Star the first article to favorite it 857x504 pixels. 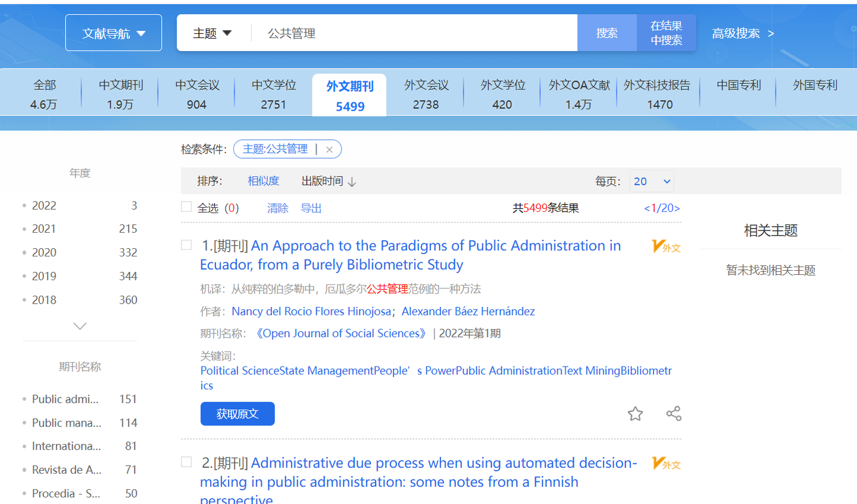coord(635,414)
